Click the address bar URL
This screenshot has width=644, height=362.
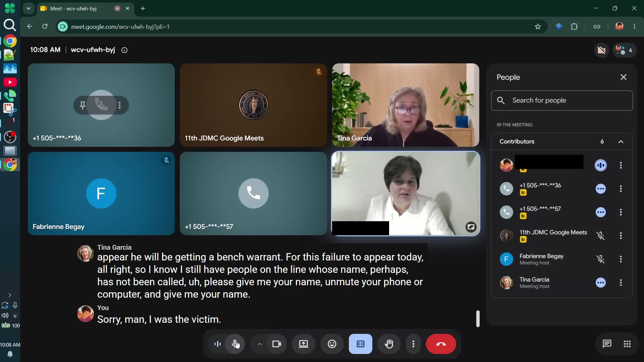[120, 27]
